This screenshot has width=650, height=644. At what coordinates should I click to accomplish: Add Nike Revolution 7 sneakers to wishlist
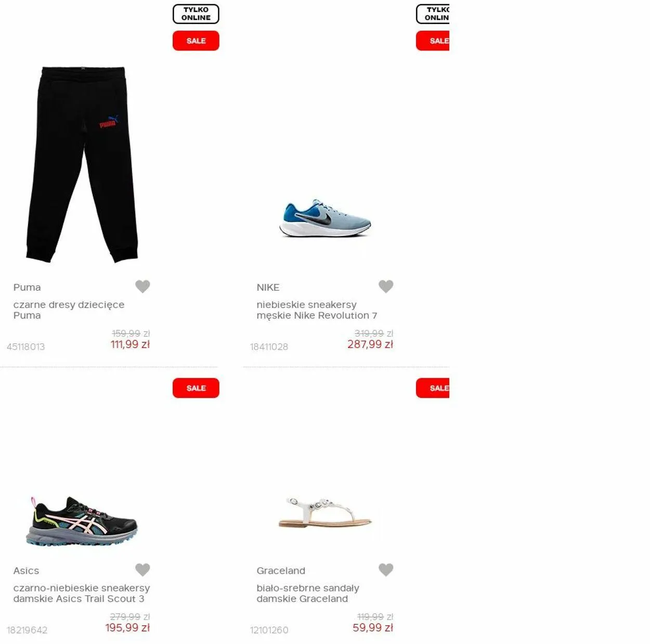[386, 286]
